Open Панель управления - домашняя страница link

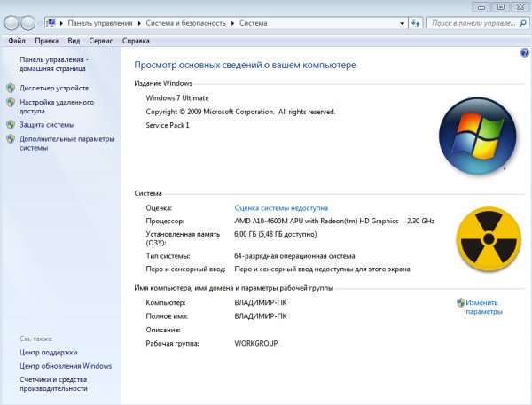tap(53, 64)
